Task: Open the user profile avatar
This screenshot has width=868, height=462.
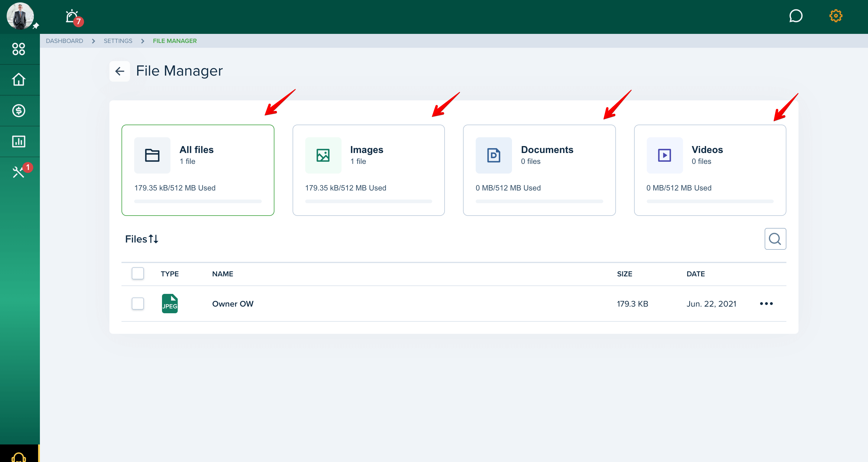Action: 20,16
